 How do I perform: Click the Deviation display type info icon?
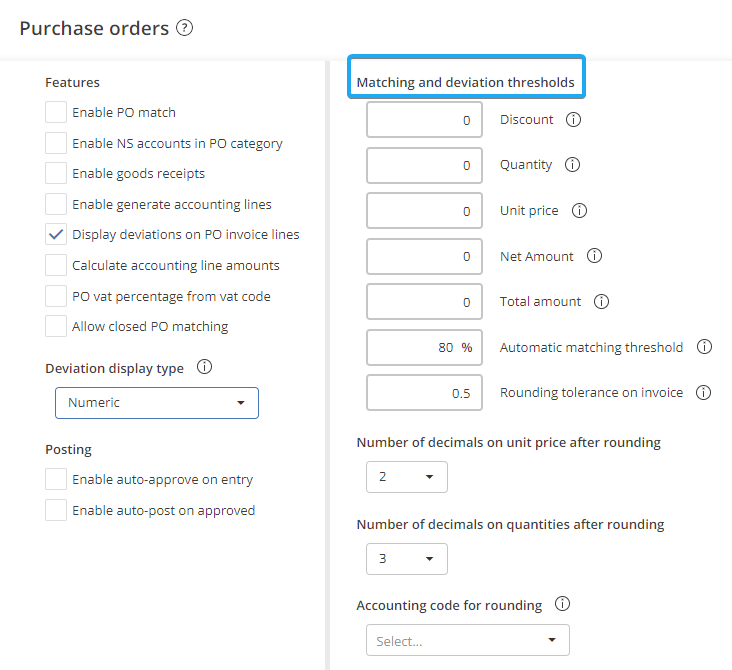pos(204,368)
